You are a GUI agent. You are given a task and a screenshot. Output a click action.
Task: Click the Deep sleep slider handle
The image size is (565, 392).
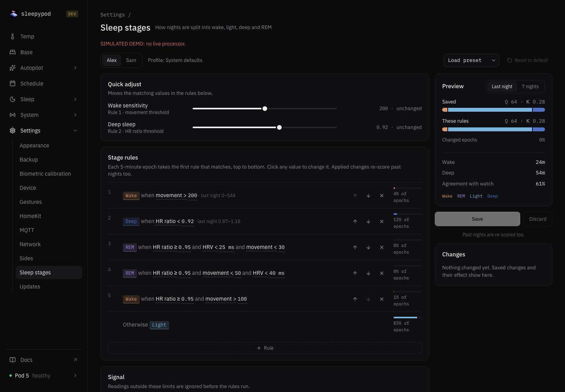(x=279, y=127)
